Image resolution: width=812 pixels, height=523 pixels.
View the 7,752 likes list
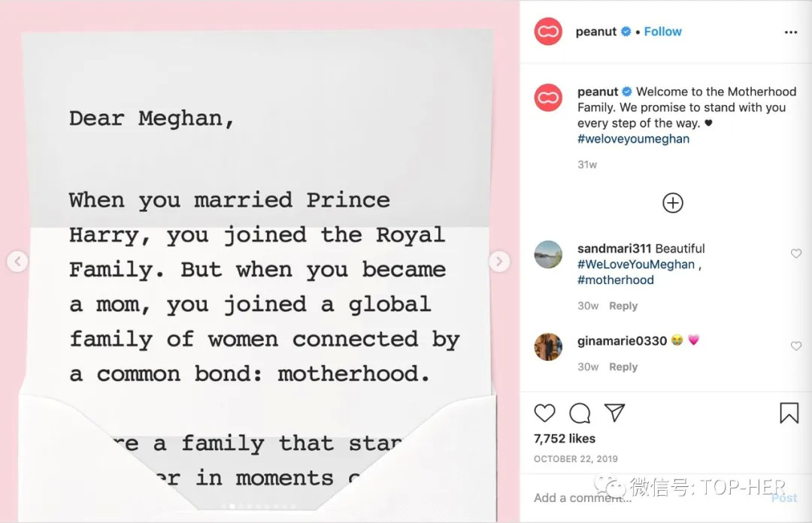coord(564,439)
